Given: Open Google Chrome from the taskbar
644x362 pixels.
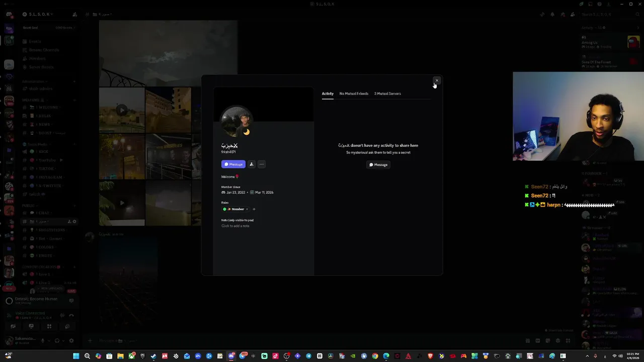Looking at the screenshot, I should 375,356.
